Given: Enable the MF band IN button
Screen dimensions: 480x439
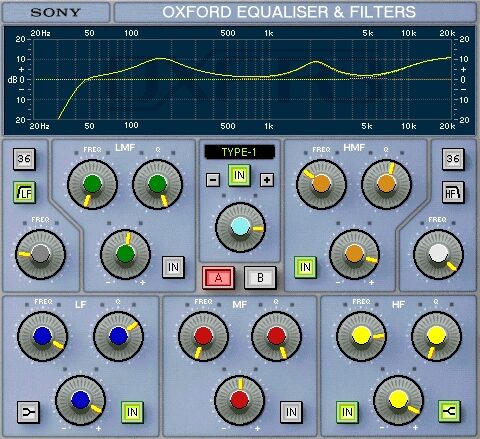Looking at the screenshot, I should click(291, 412).
